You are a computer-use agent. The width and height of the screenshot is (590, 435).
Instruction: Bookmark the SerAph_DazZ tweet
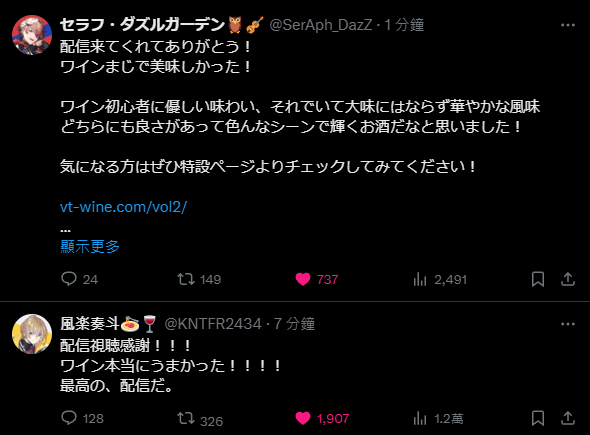[x=538, y=279]
